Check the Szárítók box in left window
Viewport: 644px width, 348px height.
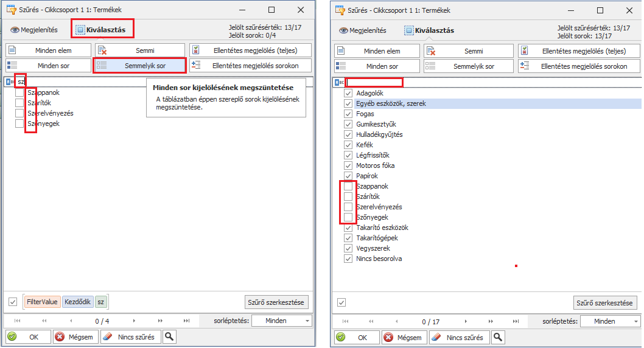coord(19,103)
